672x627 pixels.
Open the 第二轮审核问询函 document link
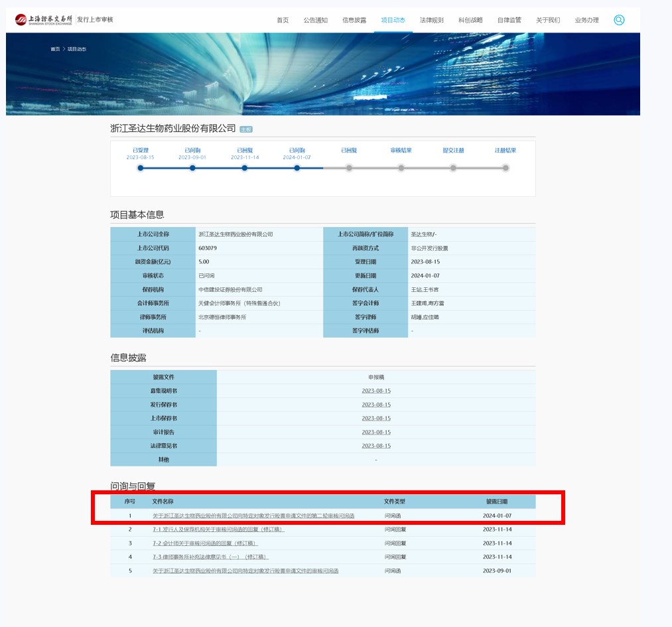pyautogui.click(x=253, y=516)
